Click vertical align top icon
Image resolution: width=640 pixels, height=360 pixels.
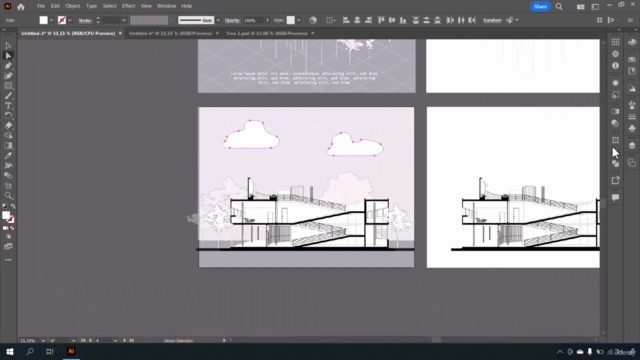[381, 20]
